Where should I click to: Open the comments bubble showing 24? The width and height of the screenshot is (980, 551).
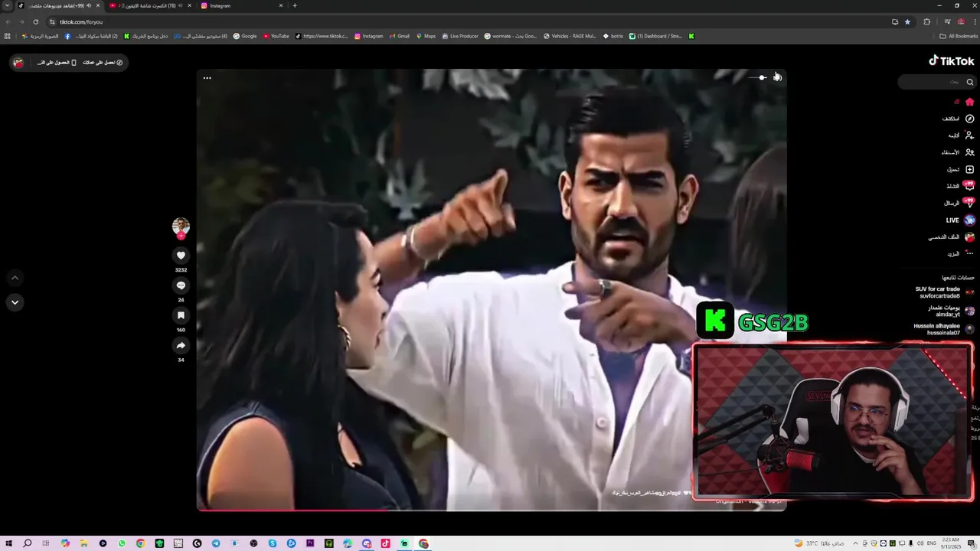181,285
